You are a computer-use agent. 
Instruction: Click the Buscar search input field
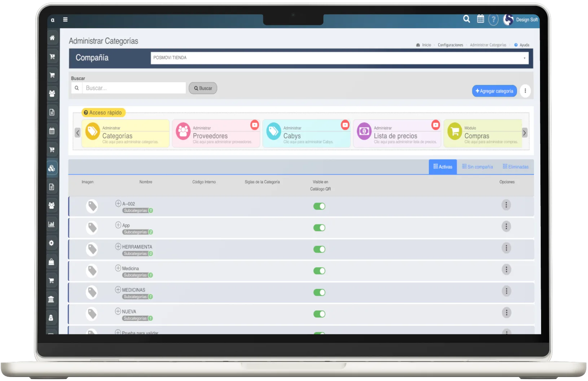134,88
